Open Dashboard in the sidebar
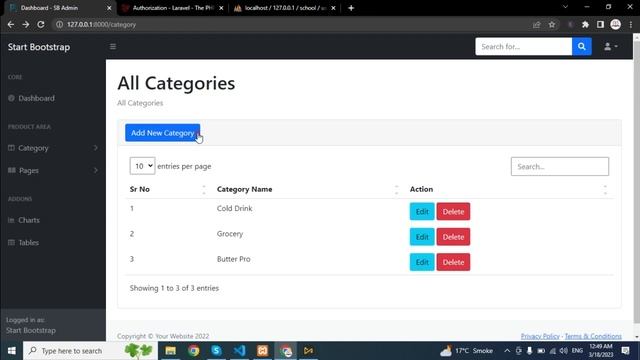640x360 pixels. tap(36, 98)
